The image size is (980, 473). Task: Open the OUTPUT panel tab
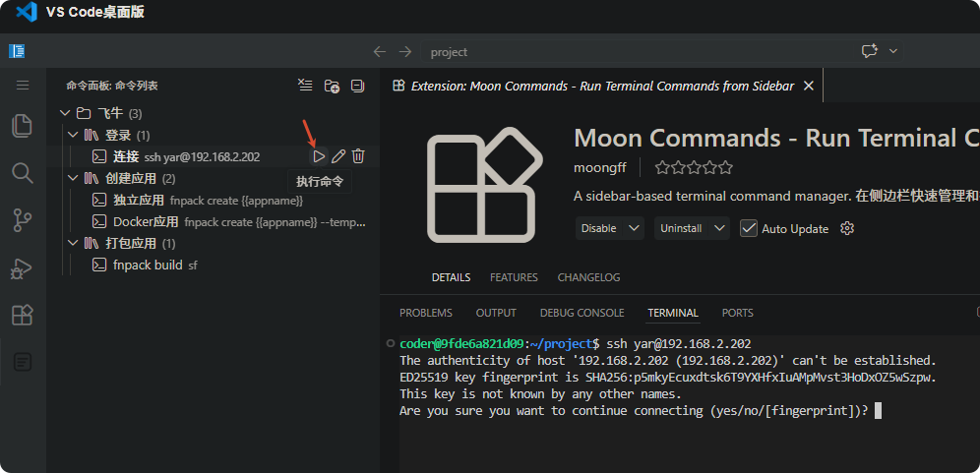pos(496,313)
